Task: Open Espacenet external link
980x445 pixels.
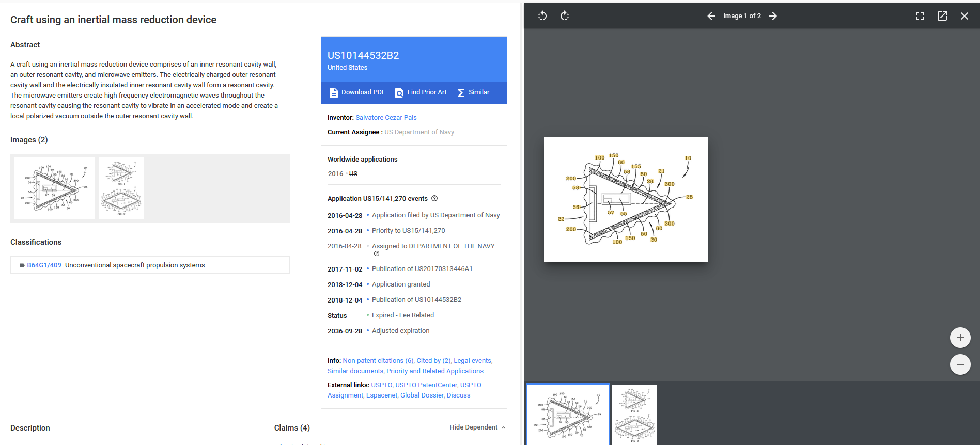Action: tap(382, 395)
